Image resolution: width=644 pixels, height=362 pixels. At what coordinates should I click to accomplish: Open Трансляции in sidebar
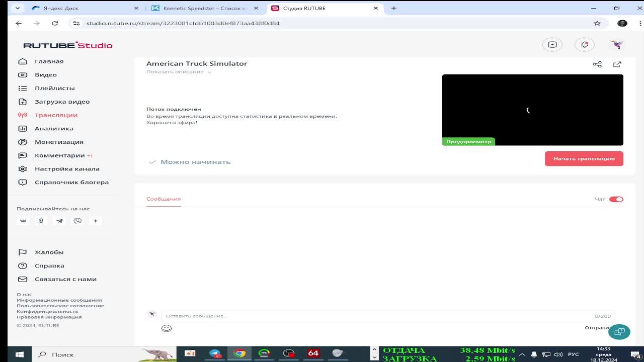click(x=56, y=115)
